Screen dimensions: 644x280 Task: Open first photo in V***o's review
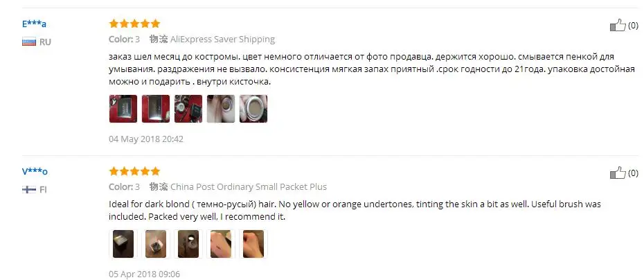tap(123, 244)
